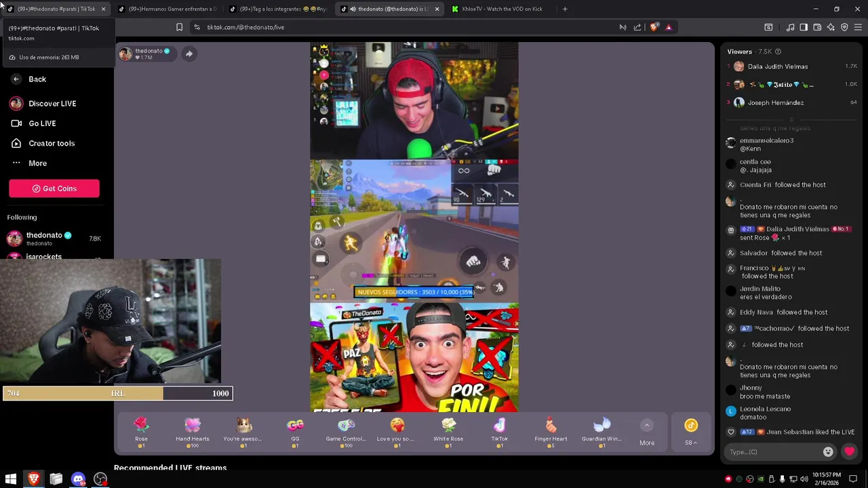Open thedonato in Following list
This screenshot has width=868, height=488.
coord(54,239)
